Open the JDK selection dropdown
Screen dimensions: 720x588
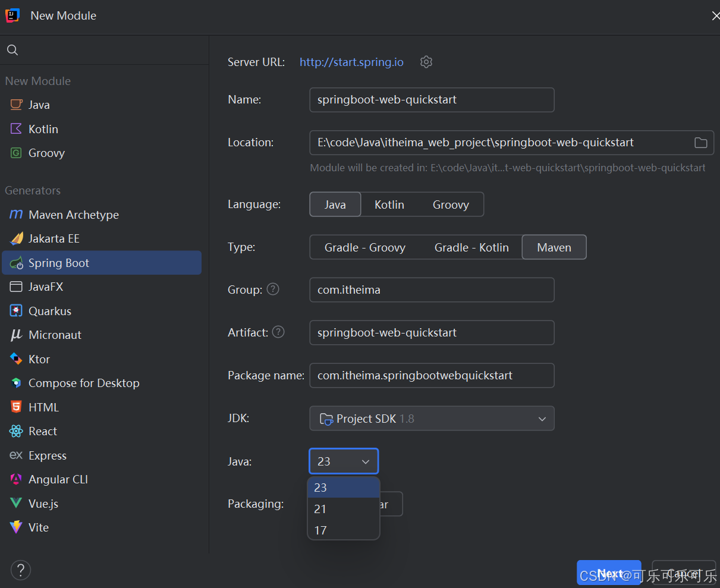coord(431,418)
